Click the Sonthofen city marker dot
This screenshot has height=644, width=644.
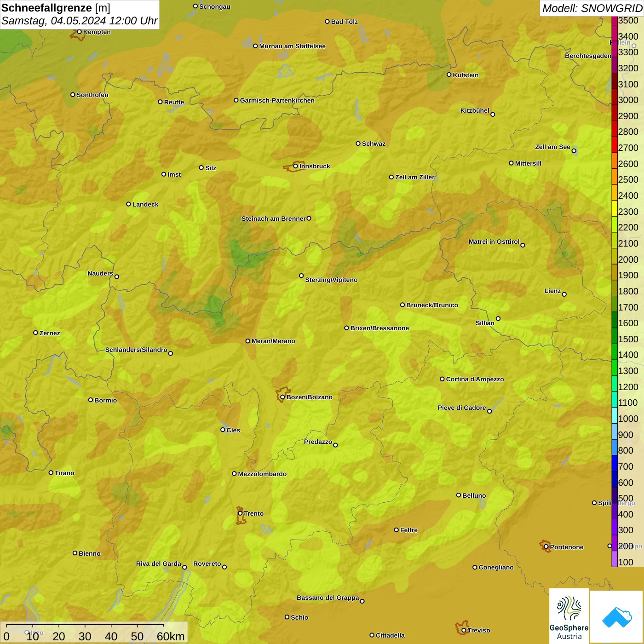73,94
